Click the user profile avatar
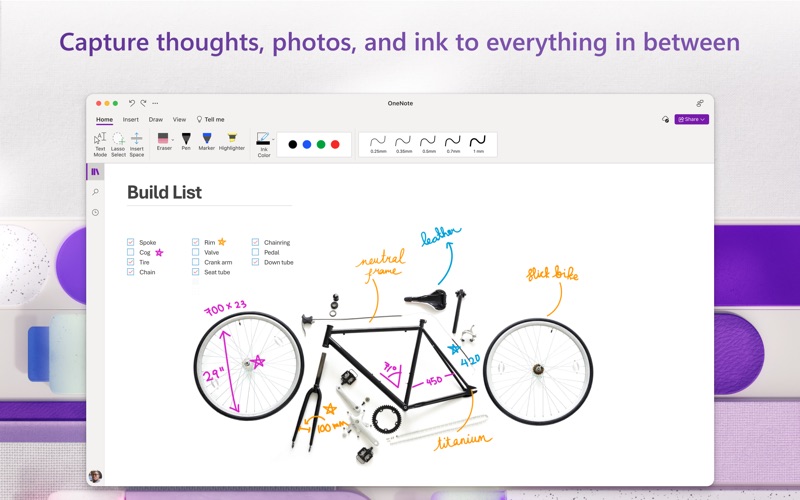Image resolution: width=800 pixels, height=500 pixels. 95,476
